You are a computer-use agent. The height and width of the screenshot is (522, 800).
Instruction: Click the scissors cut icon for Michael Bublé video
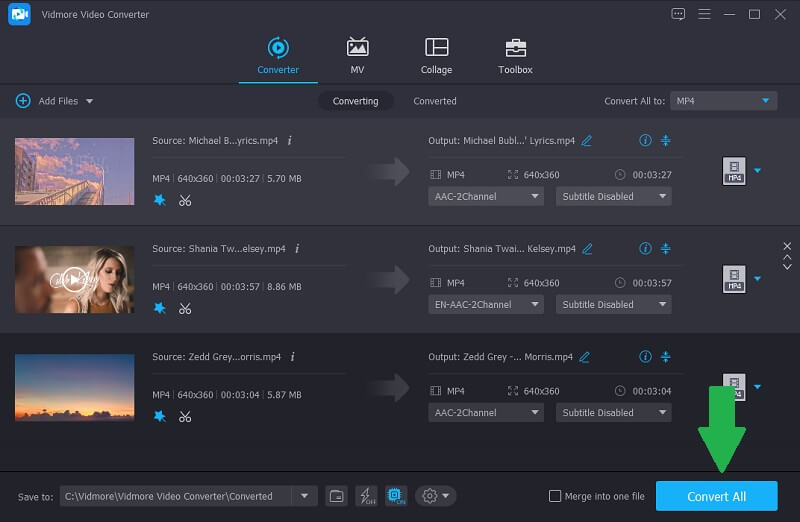tap(185, 200)
